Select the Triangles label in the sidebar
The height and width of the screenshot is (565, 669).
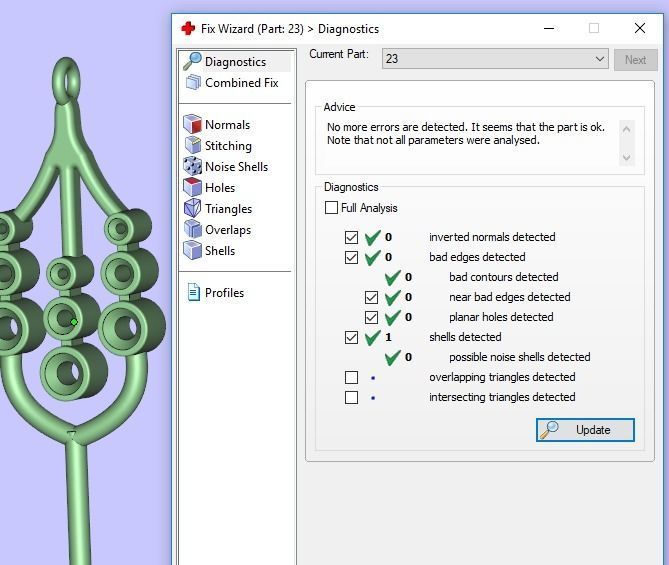(228, 209)
